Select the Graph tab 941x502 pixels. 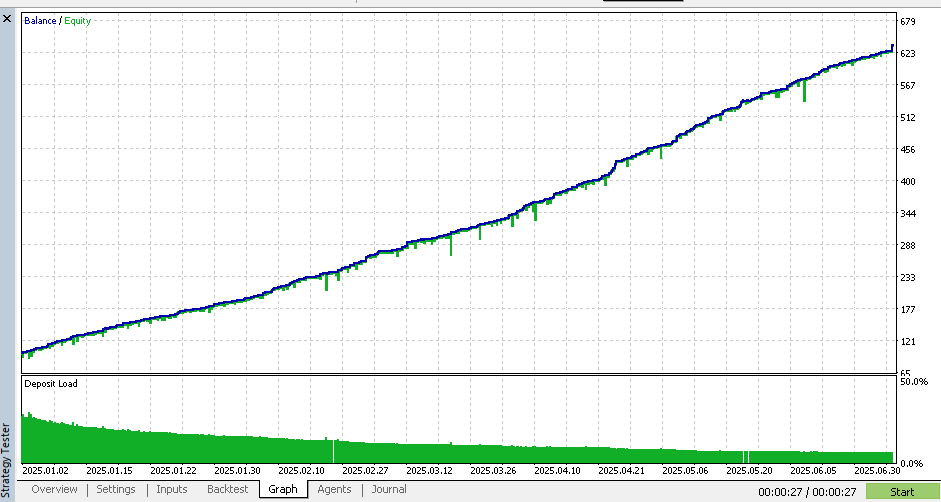tap(283, 489)
